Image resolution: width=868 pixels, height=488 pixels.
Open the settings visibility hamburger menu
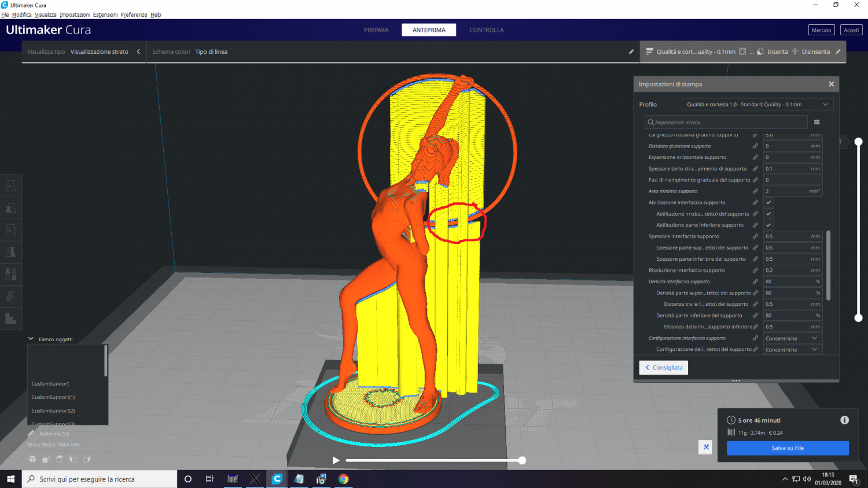(x=817, y=122)
